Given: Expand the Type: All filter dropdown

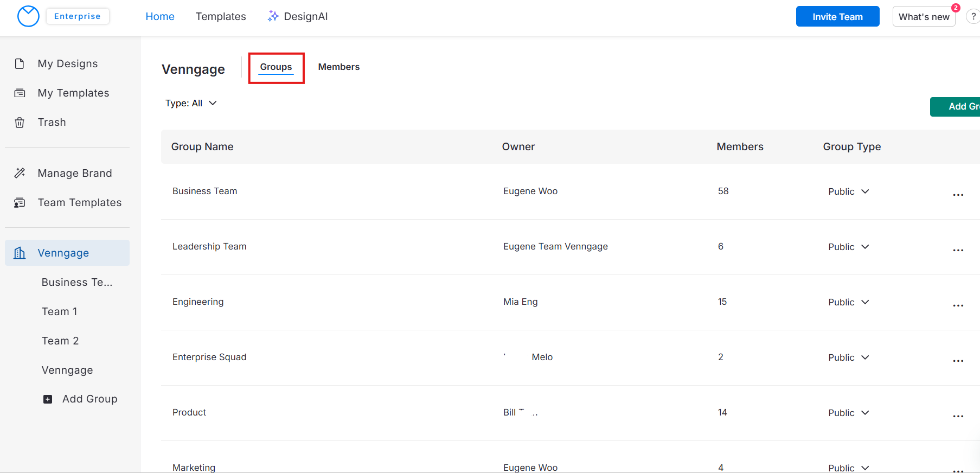Looking at the screenshot, I should 191,103.
